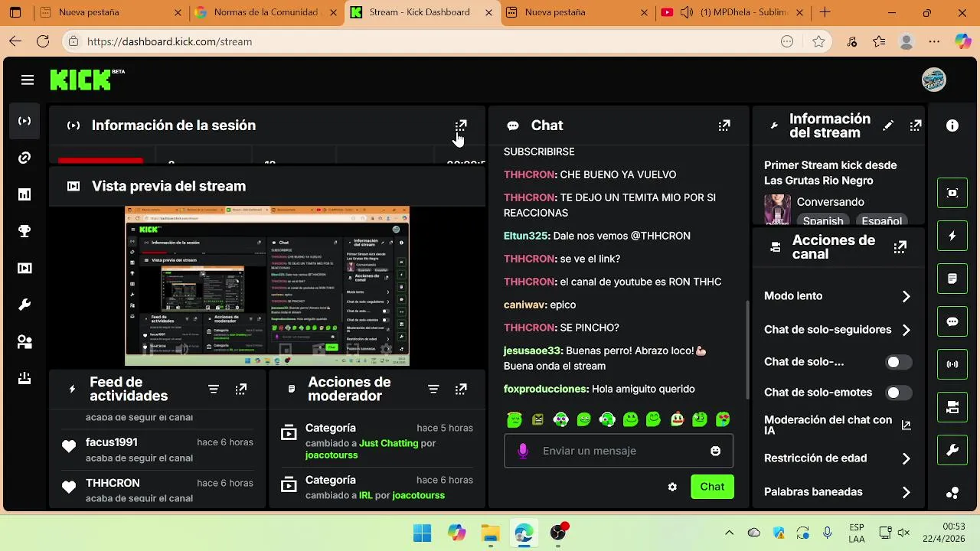Open the profile avatar at top right

click(933, 79)
